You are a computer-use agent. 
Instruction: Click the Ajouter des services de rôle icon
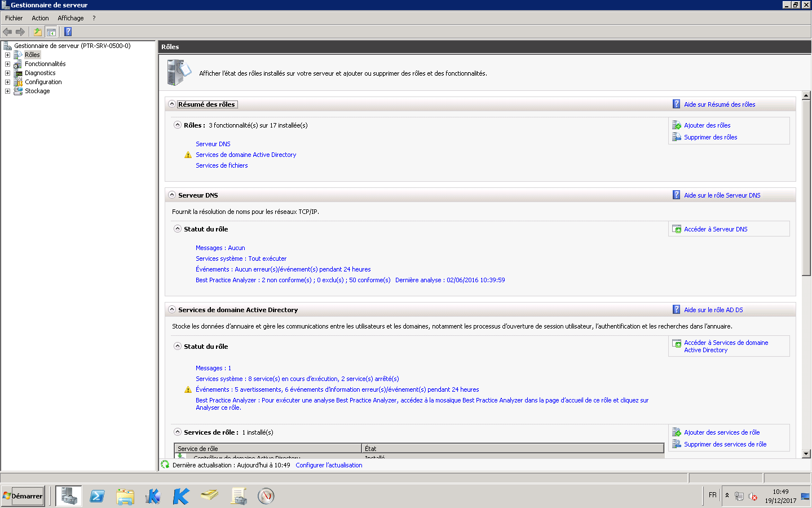point(677,432)
